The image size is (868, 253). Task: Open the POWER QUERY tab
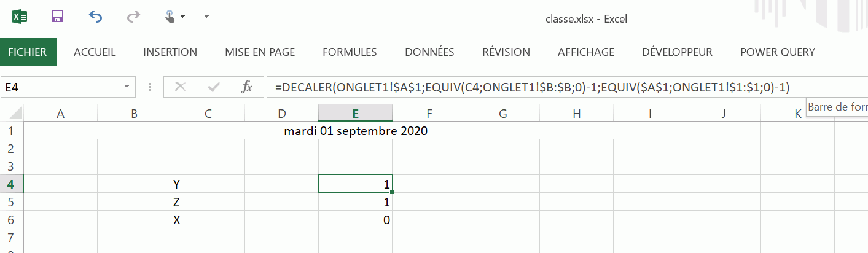point(777,52)
